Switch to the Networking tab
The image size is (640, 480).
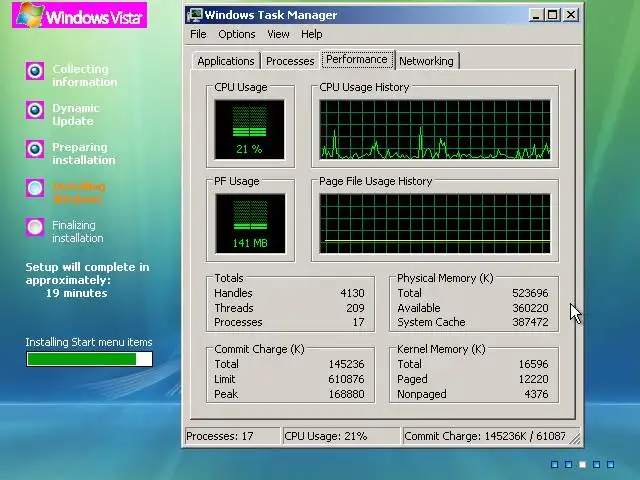tap(427, 61)
